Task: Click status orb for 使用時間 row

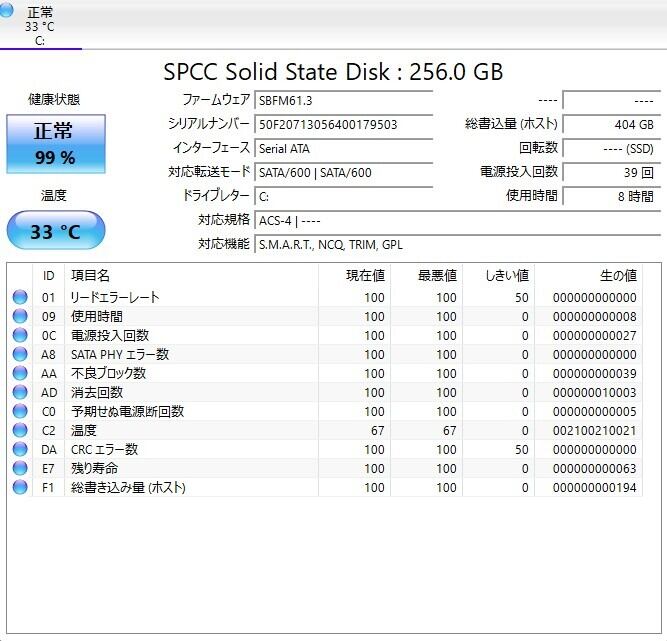Action: tap(20, 316)
